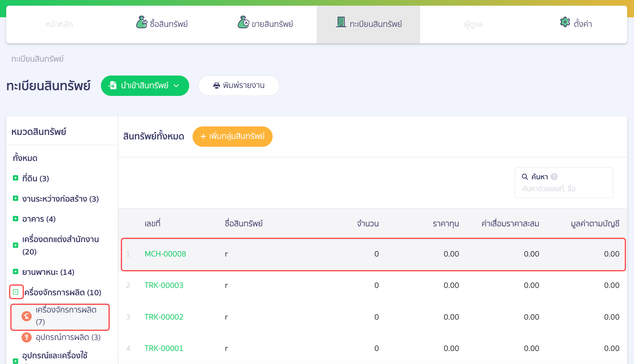
Task: Open the นำเข้าสินทรัพย์ dropdown button
Action: click(x=145, y=86)
